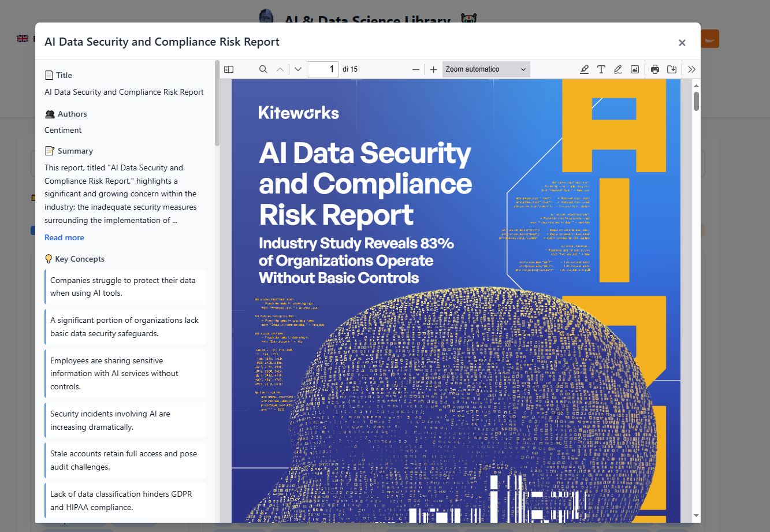Select the Summary section heading
770x532 pixels.
pyautogui.click(x=75, y=150)
